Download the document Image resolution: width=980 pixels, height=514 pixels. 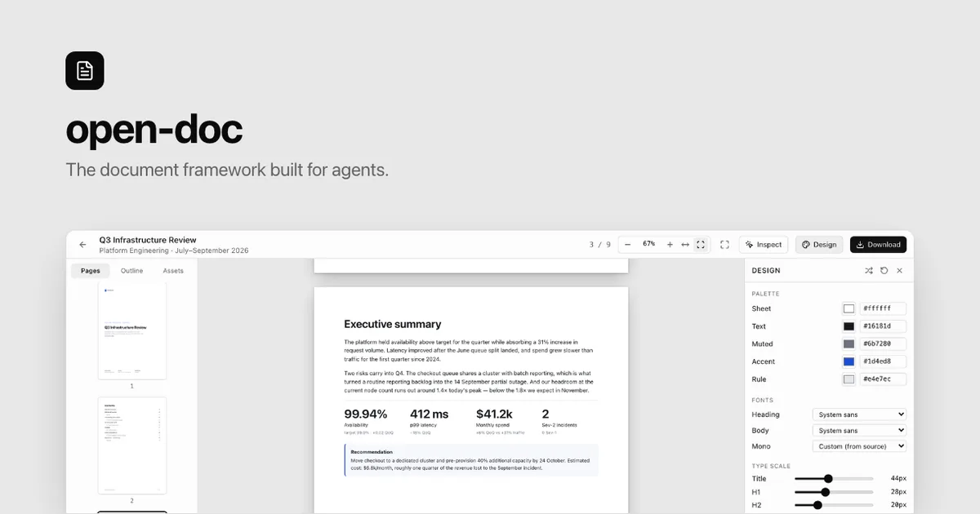click(x=879, y=245)
